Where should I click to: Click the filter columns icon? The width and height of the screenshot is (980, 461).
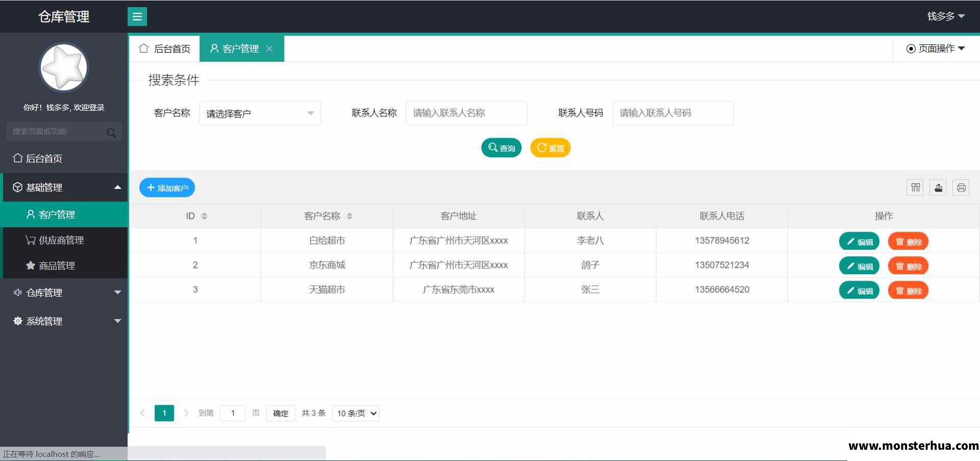pos(915,187)
